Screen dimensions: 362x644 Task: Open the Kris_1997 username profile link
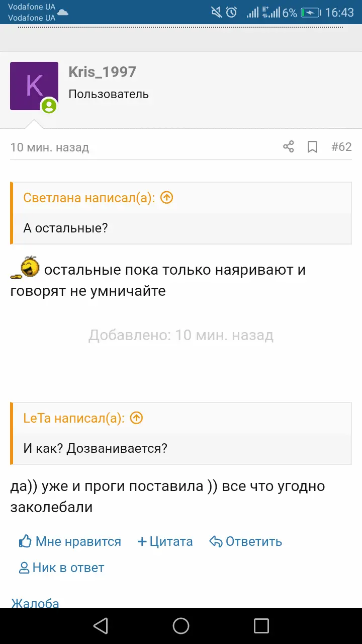(x=103, y=72)
